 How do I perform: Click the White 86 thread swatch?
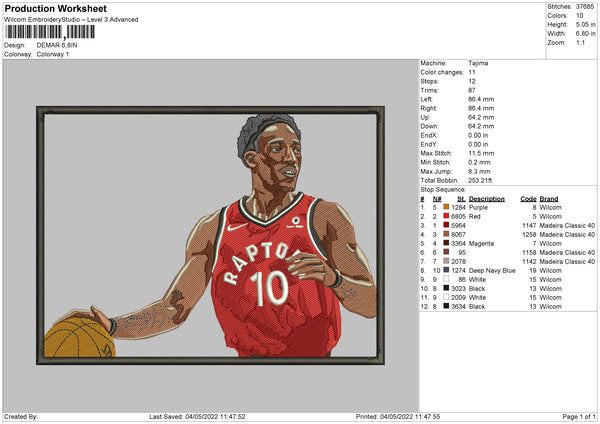click(446, 279)
